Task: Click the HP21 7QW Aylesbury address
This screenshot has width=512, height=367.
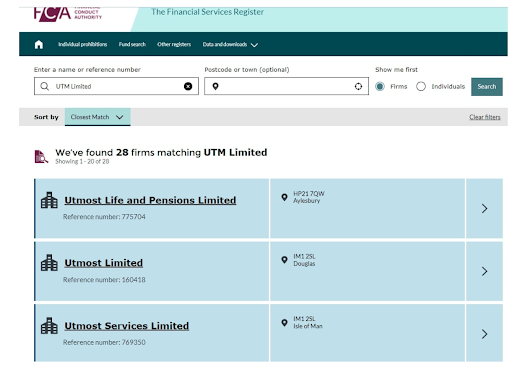Action: point(309,197)
